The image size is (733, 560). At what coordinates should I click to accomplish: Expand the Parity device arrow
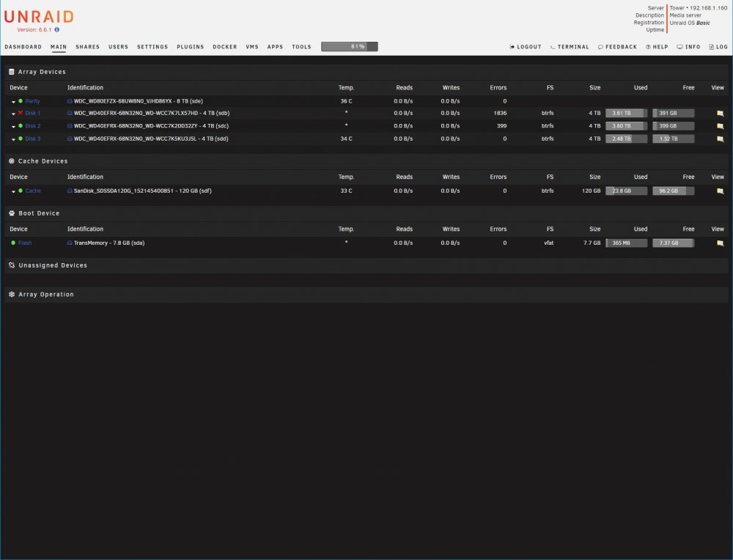(x=13, y=101)
